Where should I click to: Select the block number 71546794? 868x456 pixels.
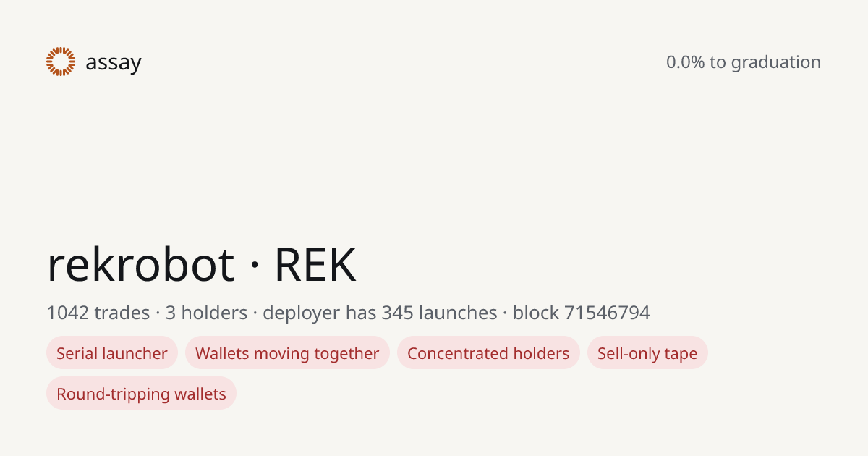tap(607, 313)
